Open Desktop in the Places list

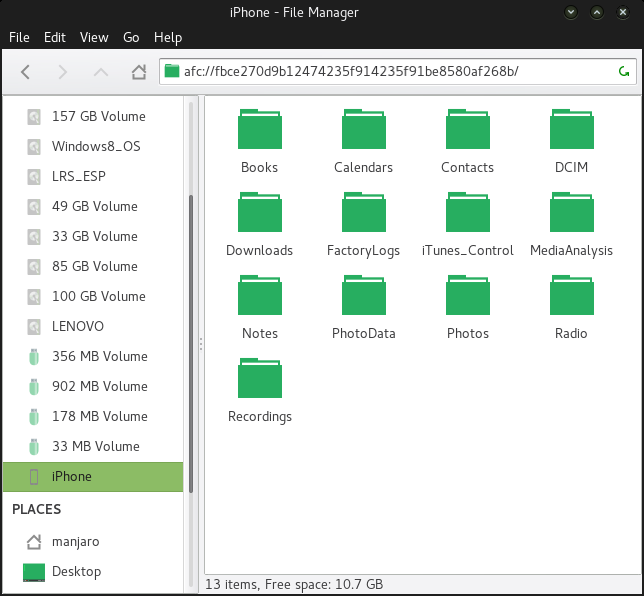point(77,572)
